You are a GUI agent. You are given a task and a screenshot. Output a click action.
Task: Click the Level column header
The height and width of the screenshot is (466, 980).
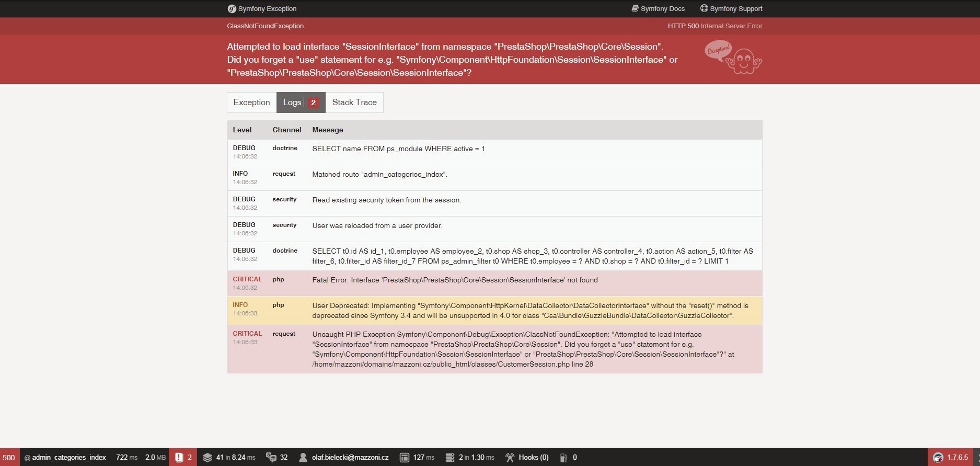pos(242,130)
